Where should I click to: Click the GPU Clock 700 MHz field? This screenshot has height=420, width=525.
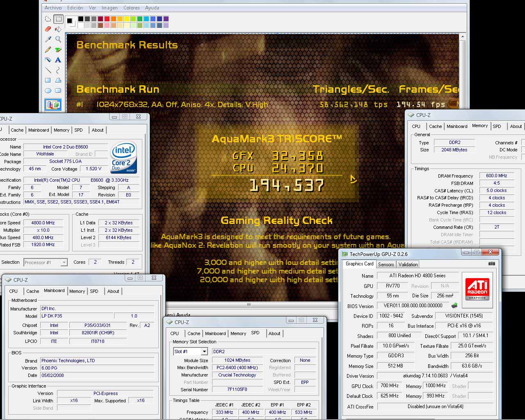[x=390, y=386]
